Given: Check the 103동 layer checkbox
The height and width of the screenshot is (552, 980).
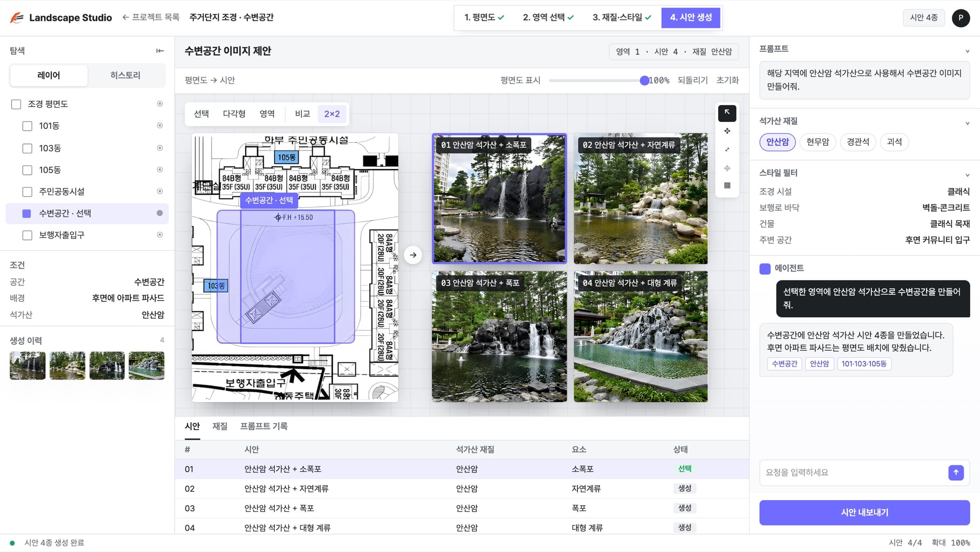Looking at the screenshot, I should pyautogui.click(x=27, y=148).
